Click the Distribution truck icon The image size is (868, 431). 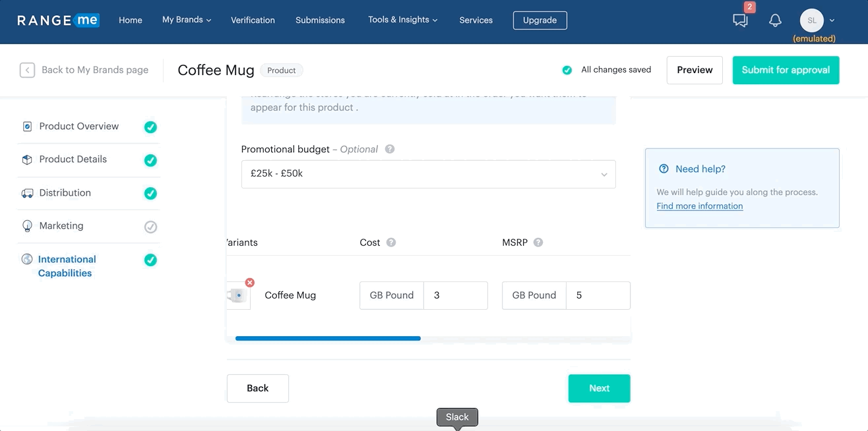pos(27,193)
